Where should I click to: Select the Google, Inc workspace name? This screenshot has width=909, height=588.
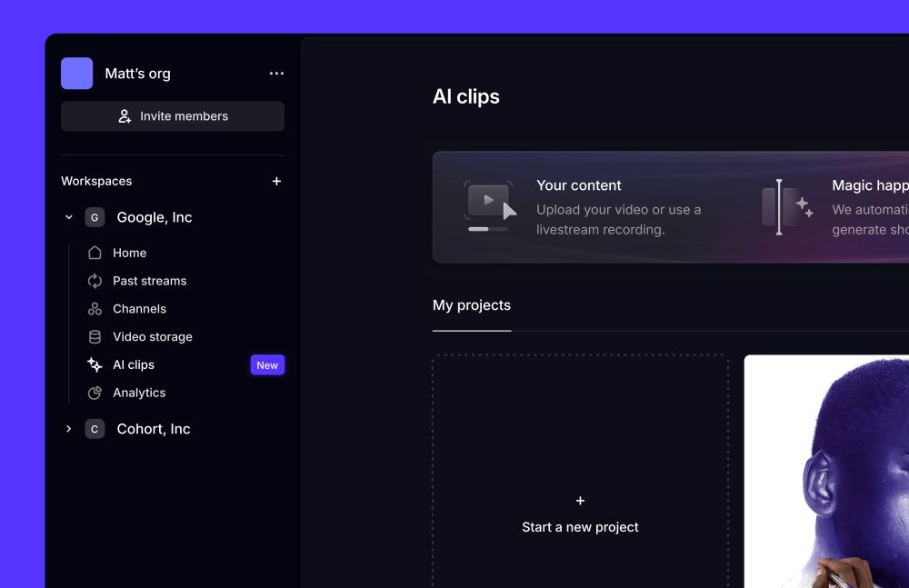pos(155,217)
